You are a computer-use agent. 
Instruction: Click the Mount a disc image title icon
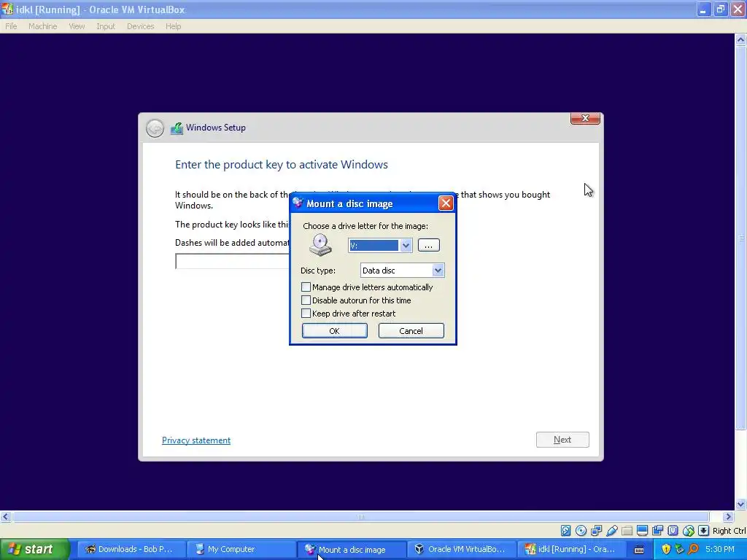pos(298,203)
